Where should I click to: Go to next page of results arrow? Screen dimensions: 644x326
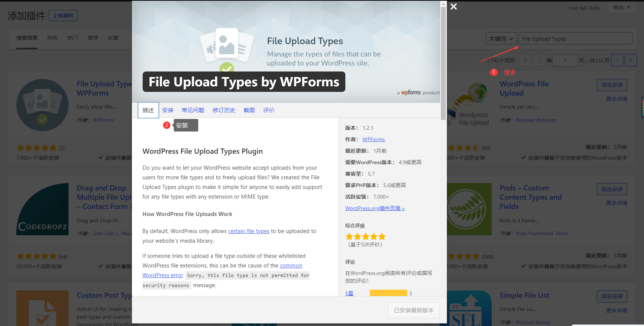617,60
